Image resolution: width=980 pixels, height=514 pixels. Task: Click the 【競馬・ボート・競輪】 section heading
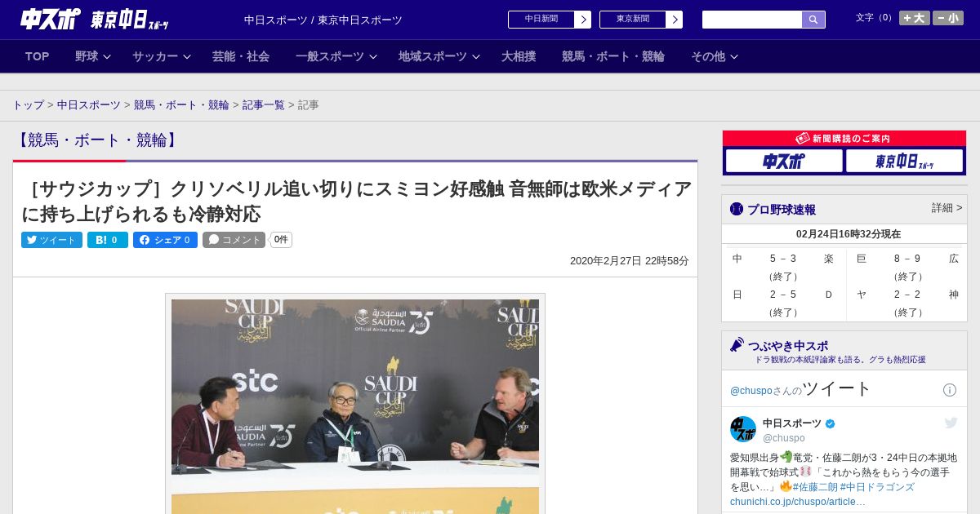coord(96,140)
